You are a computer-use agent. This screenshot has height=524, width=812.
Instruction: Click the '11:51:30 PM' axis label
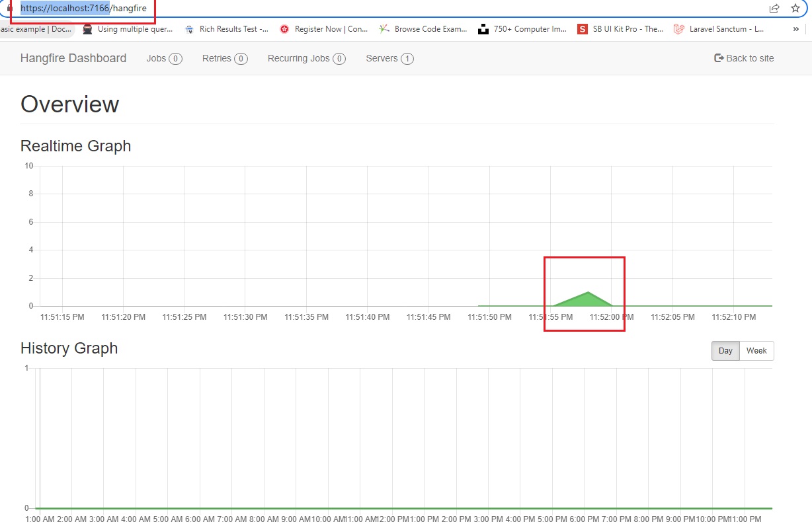point(245,317)
